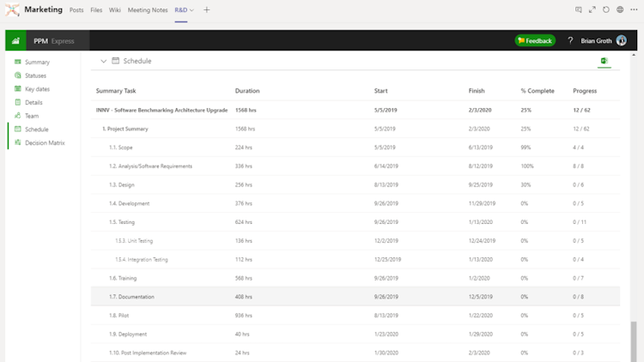Open the website globe icon

point(620,9)
